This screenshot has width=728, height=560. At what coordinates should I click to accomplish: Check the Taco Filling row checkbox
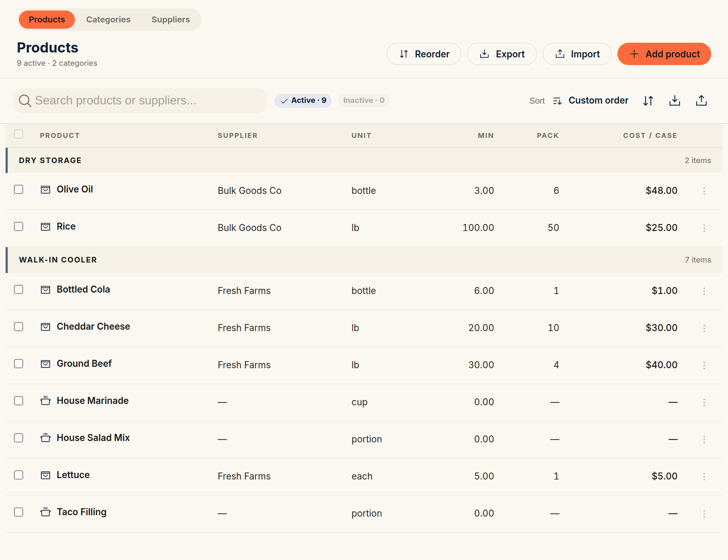pos(19,512)
